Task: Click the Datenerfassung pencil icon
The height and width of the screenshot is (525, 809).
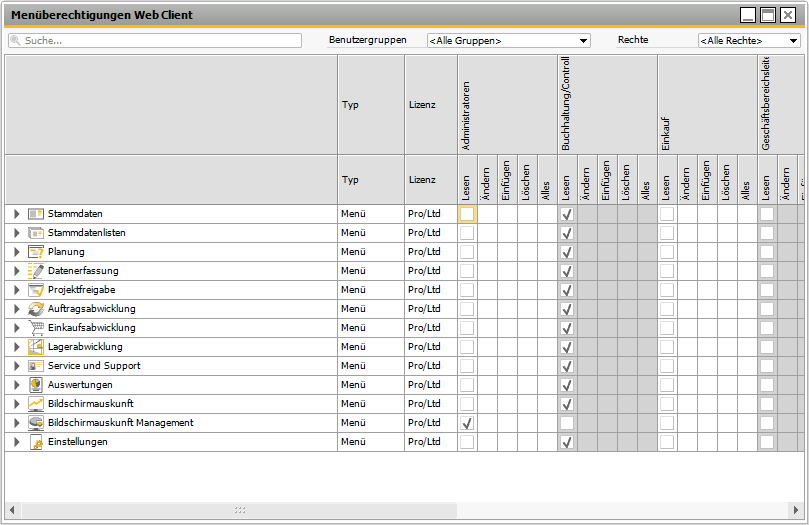Action: 36,271
